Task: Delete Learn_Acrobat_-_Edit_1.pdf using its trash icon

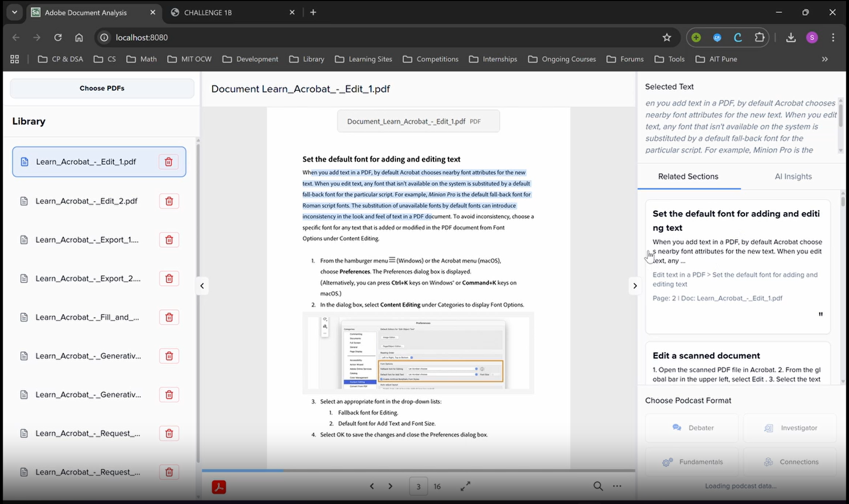Action: (168, 162)
